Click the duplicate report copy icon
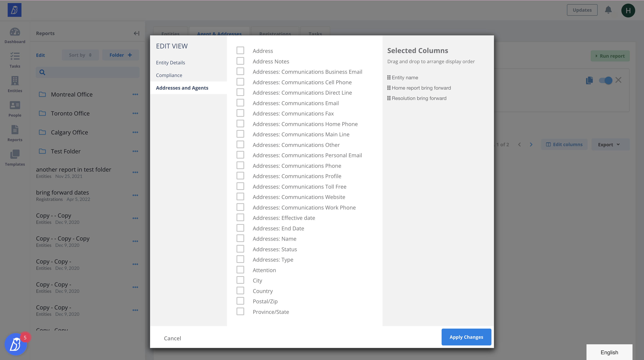The height and width of the screenshot is (360, 644). 589,80
